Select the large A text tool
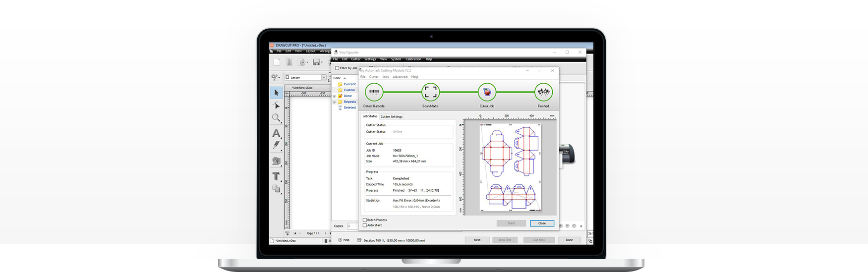Viewport: 868px width, 272px height. point(276,133)
